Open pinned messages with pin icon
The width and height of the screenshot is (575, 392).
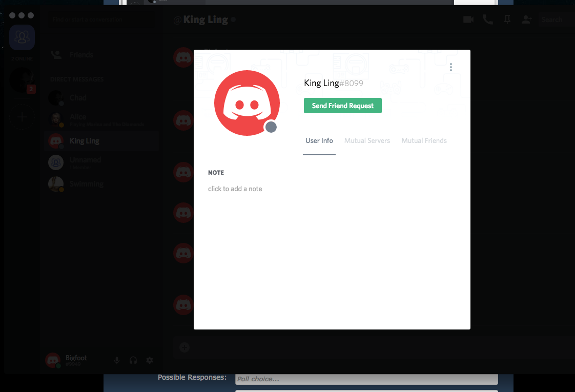507,19
